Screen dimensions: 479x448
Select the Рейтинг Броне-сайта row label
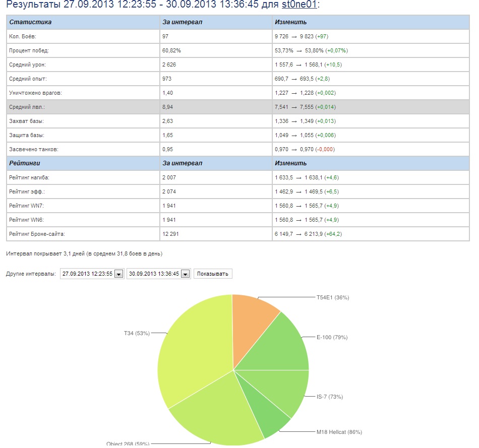click(37, 234)
